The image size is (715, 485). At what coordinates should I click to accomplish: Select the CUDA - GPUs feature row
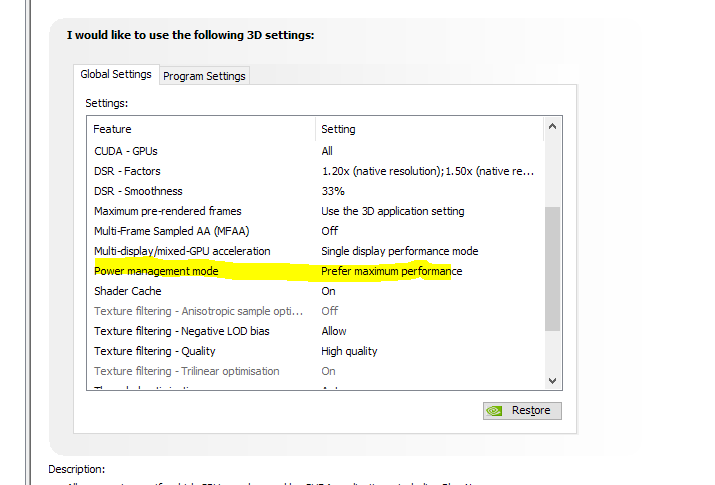(x=316, y=151)
